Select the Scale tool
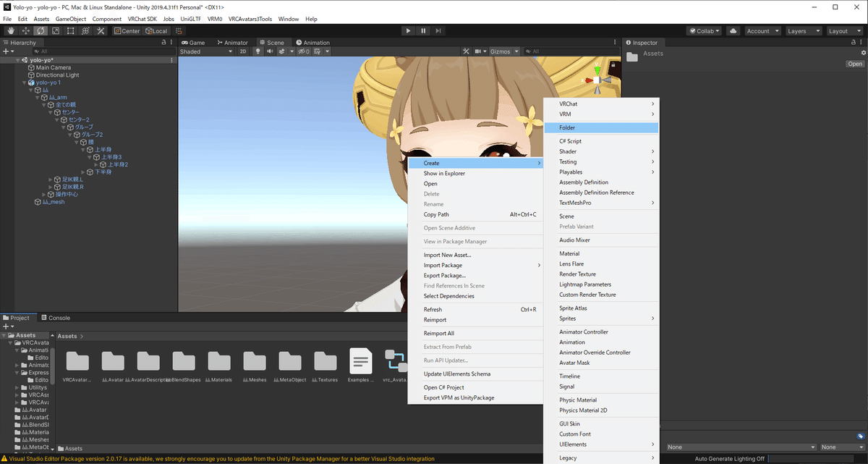Screen dimensions: 868x464 (x=55, y=31)
